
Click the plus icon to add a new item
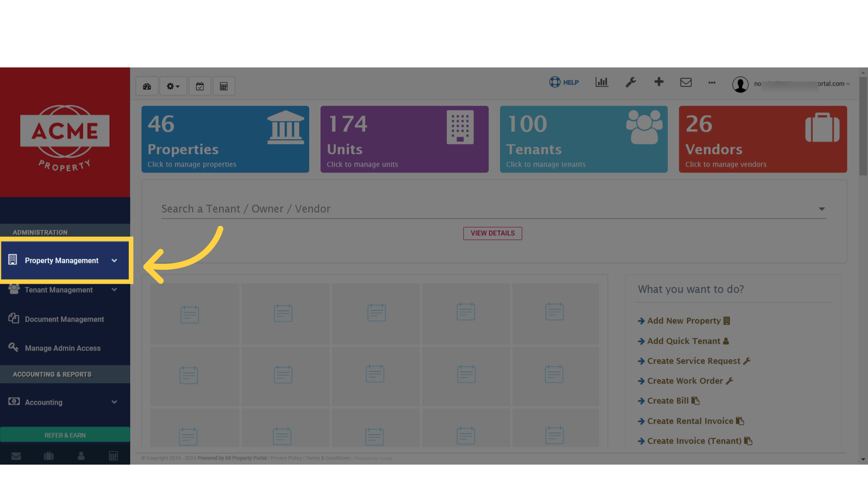tap(659, 82)
